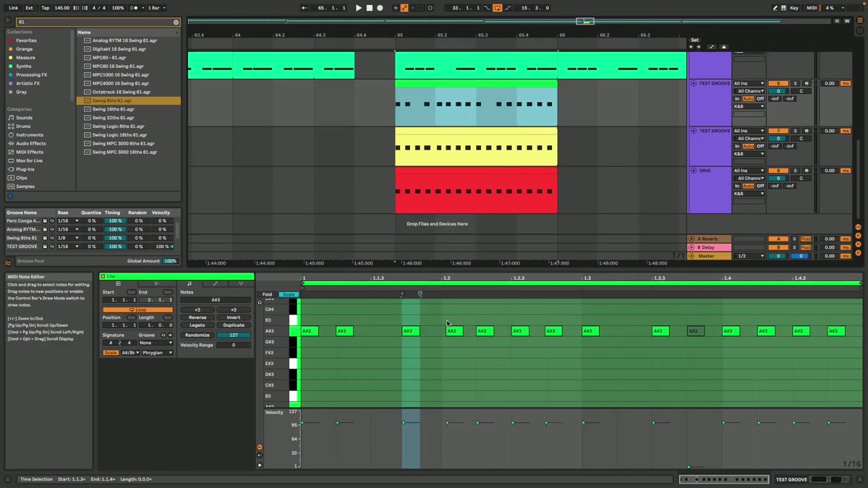Hot-swap icon for Swing 8ths 61 groove
868x488 pixels.
[x=52, y=238]
